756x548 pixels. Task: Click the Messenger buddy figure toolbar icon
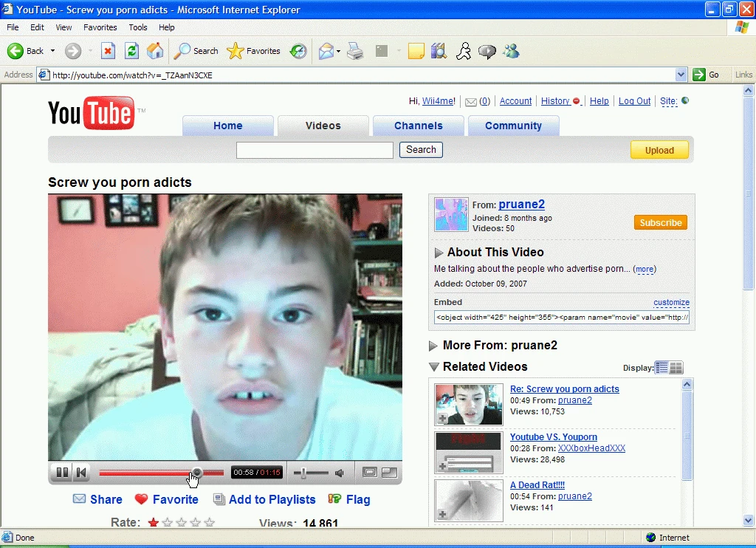(464, 51)
